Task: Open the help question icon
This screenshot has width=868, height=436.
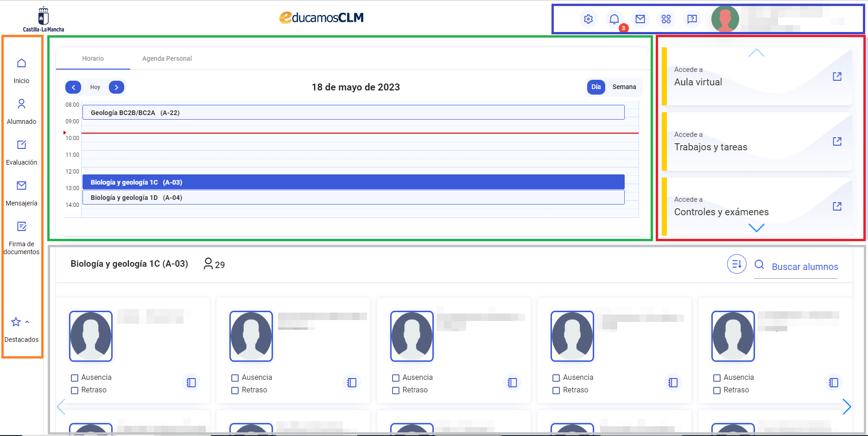Action: click(x=692, y=19)
